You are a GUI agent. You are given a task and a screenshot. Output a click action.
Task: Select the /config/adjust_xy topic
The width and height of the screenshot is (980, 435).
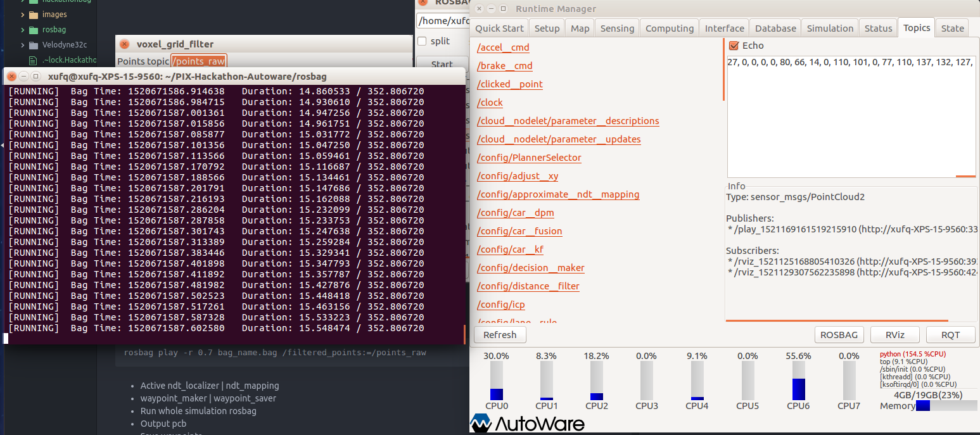pos(518,176)
